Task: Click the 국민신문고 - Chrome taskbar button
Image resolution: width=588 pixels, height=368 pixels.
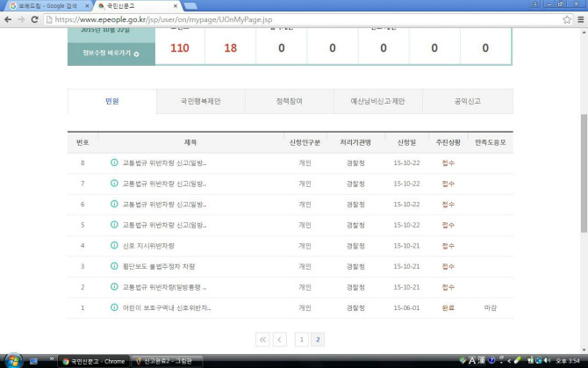Action: 94,361
